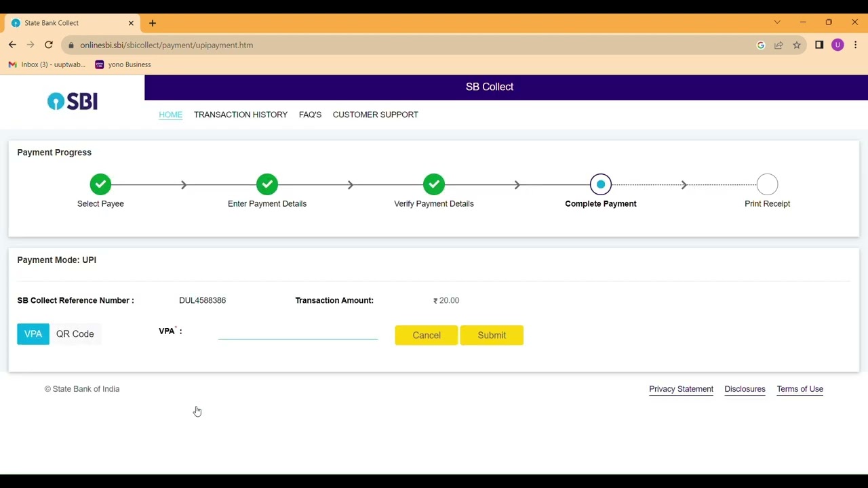Click the Print Receipt step circle

pos(768,184)
